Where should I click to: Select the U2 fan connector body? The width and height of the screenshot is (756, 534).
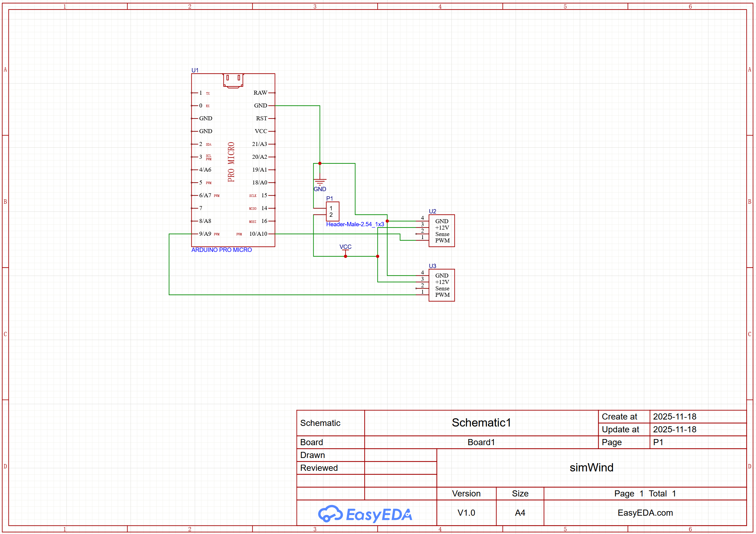tap(442, 231)
